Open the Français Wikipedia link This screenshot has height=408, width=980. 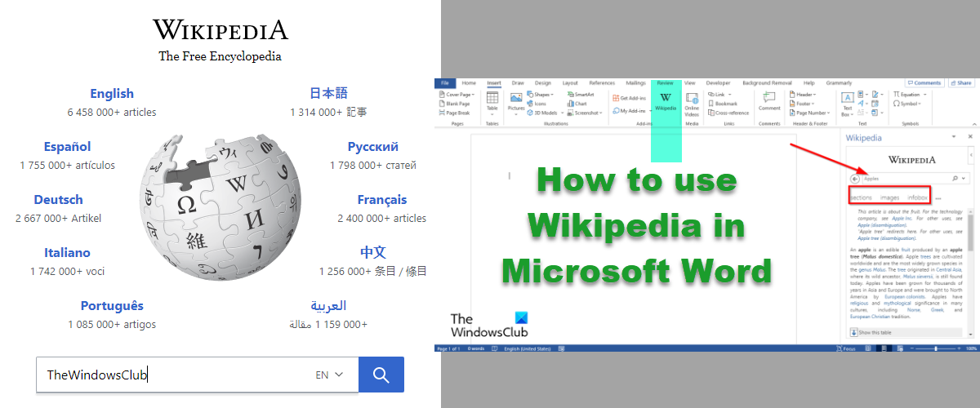[x=382, y=200]
